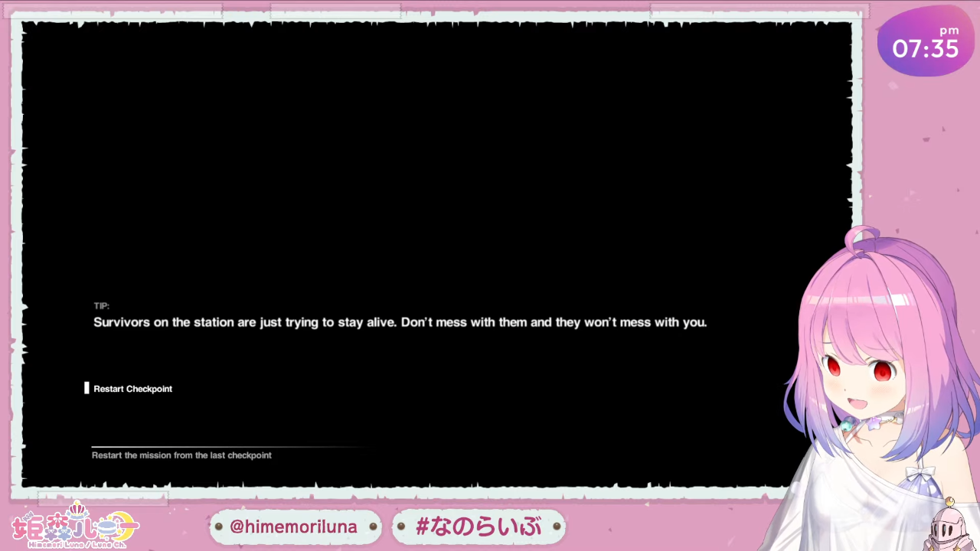This screenshot has width=980, height=551.
Task: Click the white ribbon bow on the outfit
Action: tap(920, 472)
